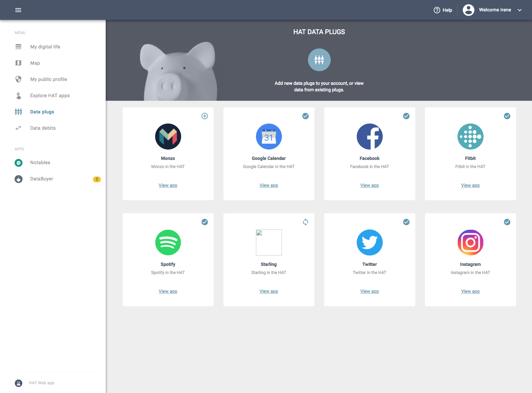
Task: Click the Notables app icon
Action: click(19, 163)
